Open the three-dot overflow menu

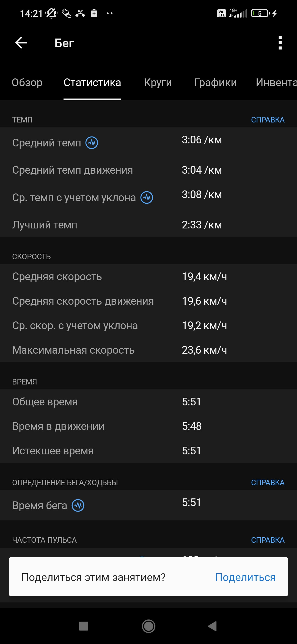click(x=280, y=43)
